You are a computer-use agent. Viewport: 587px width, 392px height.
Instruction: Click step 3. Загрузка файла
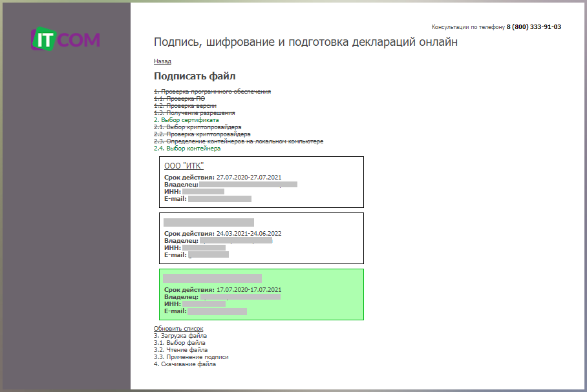click(180, 336)
